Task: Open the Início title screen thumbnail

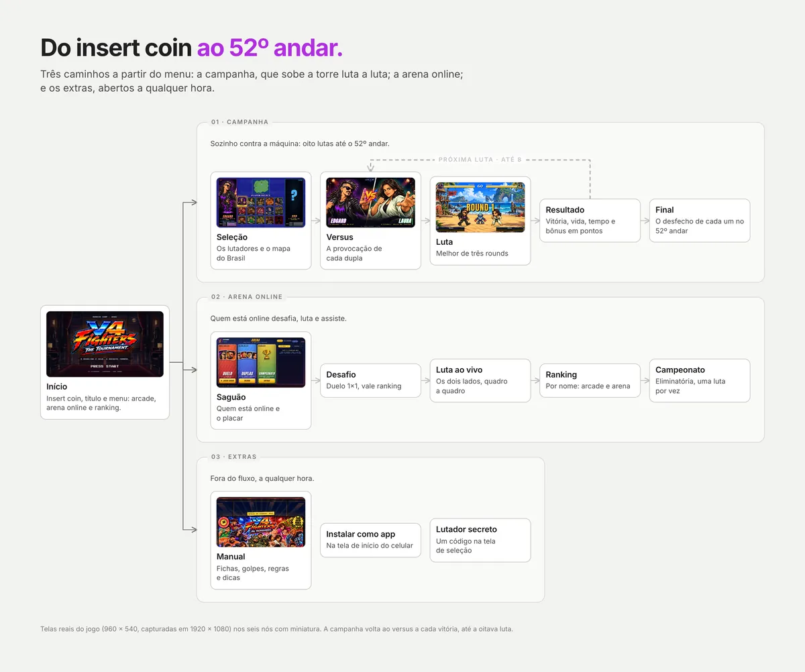Action: click(x=105, y=344)
